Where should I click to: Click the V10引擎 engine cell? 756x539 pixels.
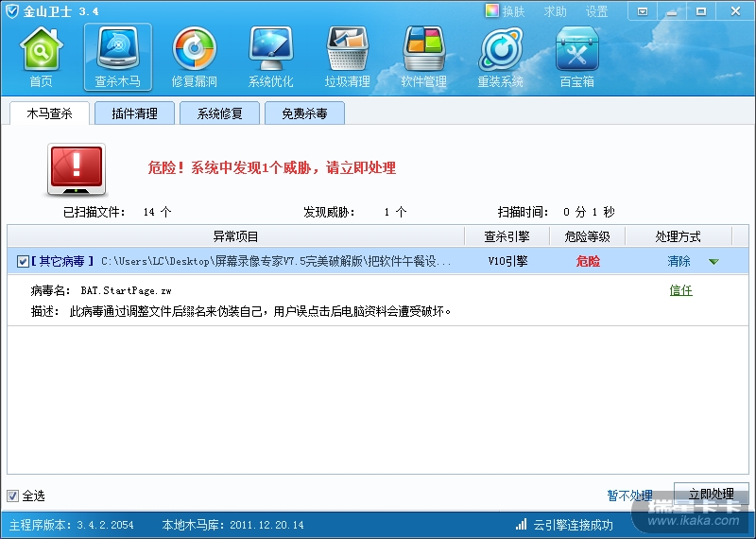click(507, 262)
